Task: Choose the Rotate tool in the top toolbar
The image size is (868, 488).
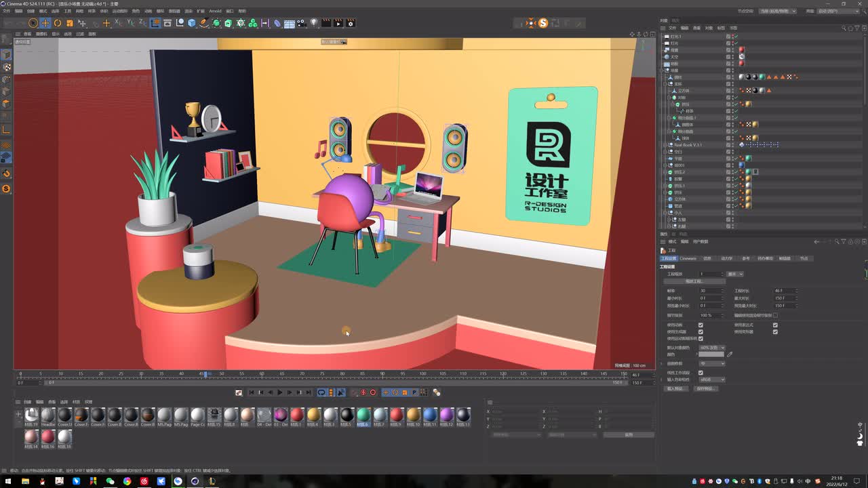Action: (58, 23)
